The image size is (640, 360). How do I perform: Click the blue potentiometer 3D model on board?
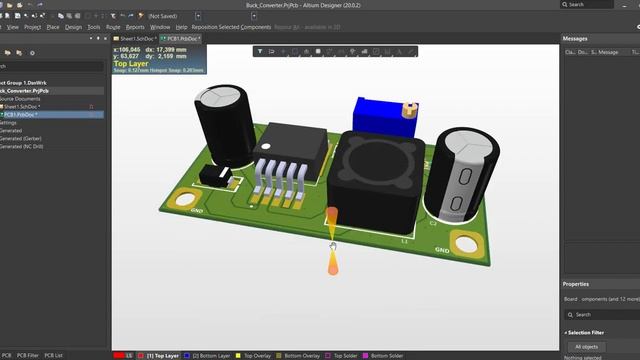click(385, 117)
